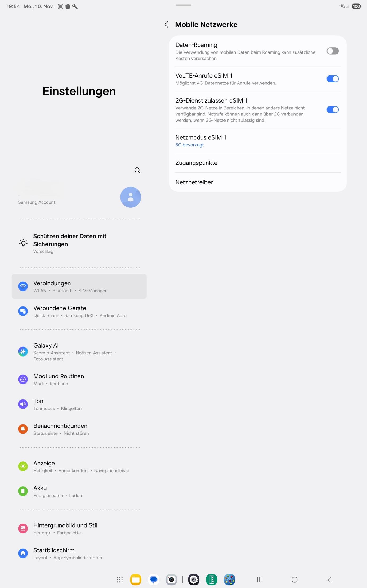Open Netzmodus eSIM 1 selection (5G bevorzugt)
This screenshot has width=367, height=588.
pyautogui.click(x=258, y=141)
